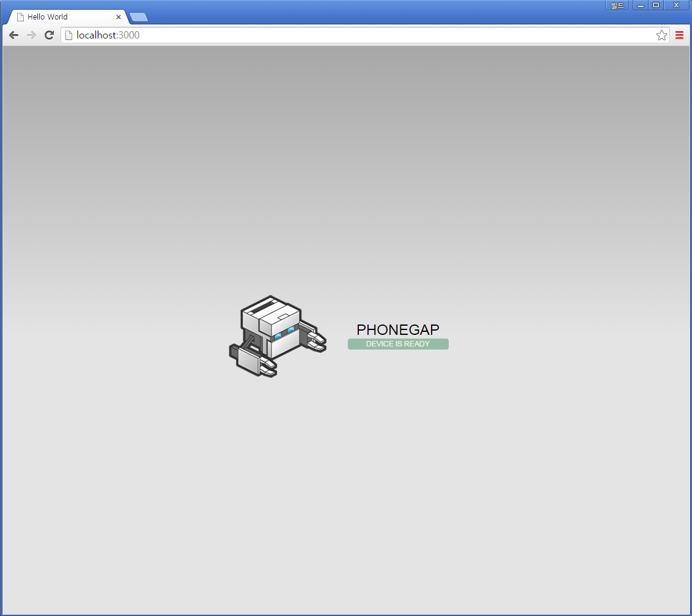
Task: Focus the localhost:3000 address field
Action: click(366, 35)
